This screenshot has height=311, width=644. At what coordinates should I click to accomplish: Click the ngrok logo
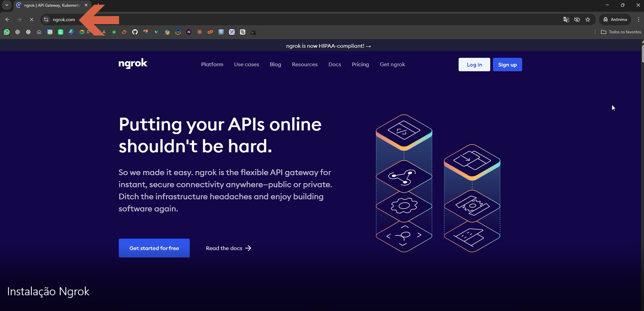pos(133,64)
